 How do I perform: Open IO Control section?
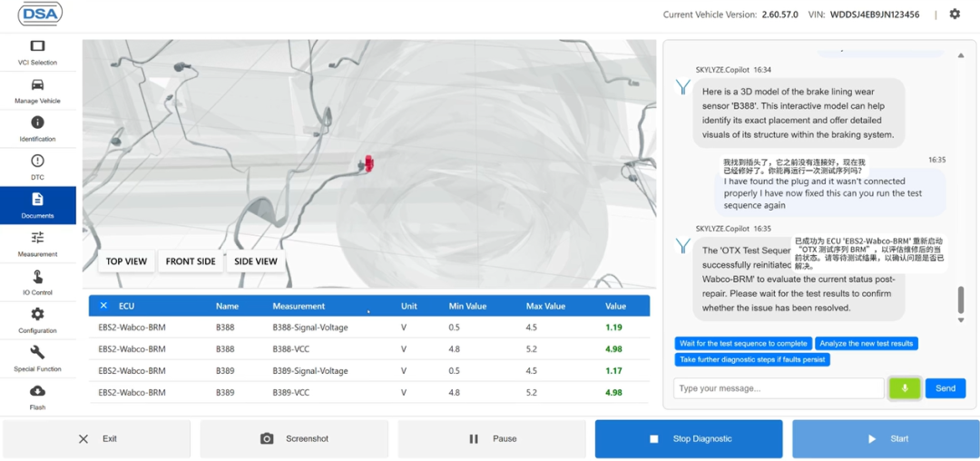click(x=37, y=281)
